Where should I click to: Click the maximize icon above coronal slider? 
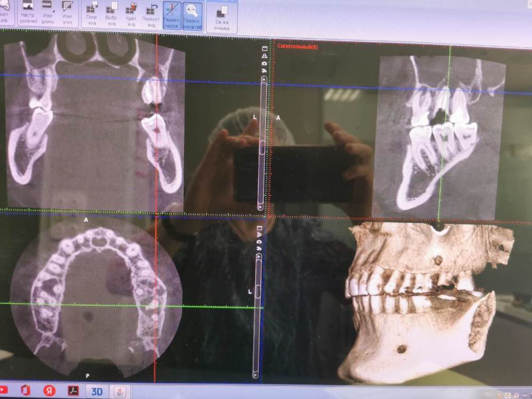point(264,49)
